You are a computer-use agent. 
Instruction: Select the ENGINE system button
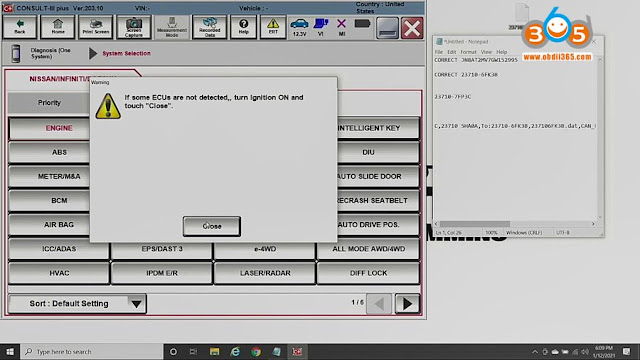(x=49, y=128)
